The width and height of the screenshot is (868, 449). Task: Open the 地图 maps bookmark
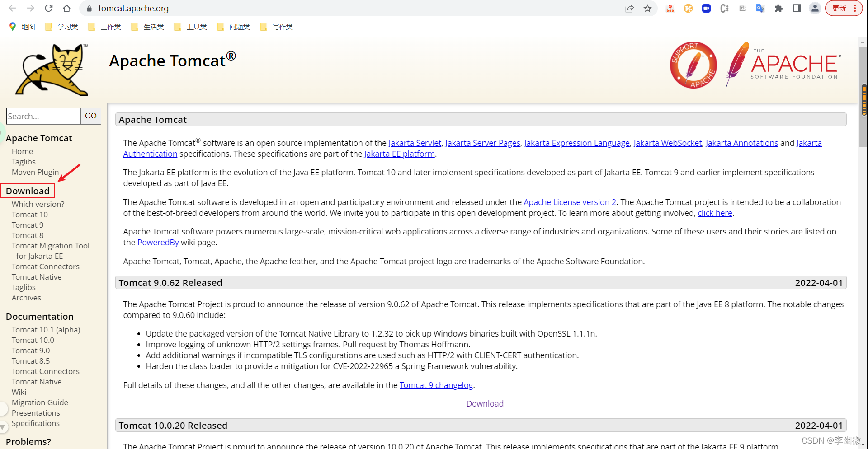point(22,27)
